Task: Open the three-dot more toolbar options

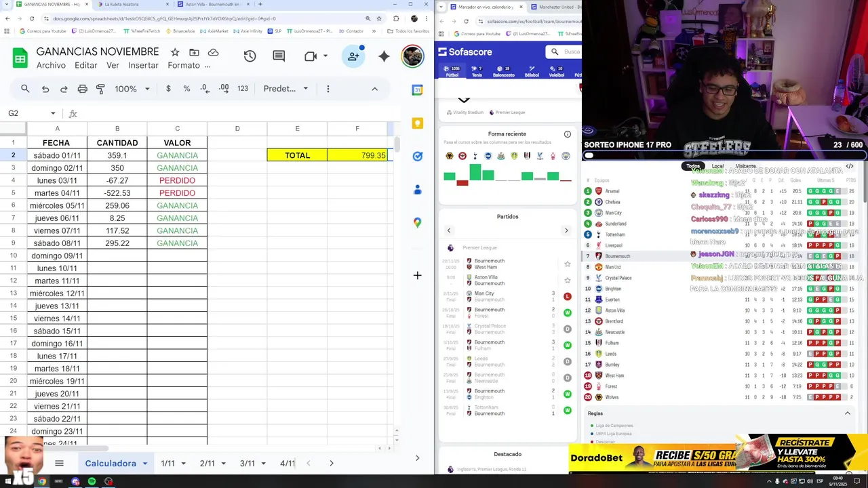Action: click(x=328, y=89)
